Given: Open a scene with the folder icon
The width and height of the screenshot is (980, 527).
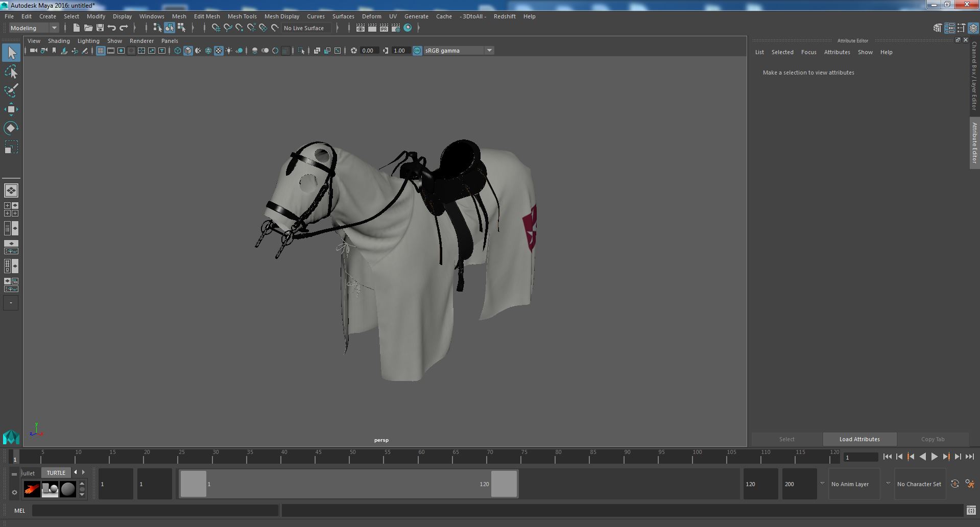Looking at the screenshot, I should pos(88,28).
